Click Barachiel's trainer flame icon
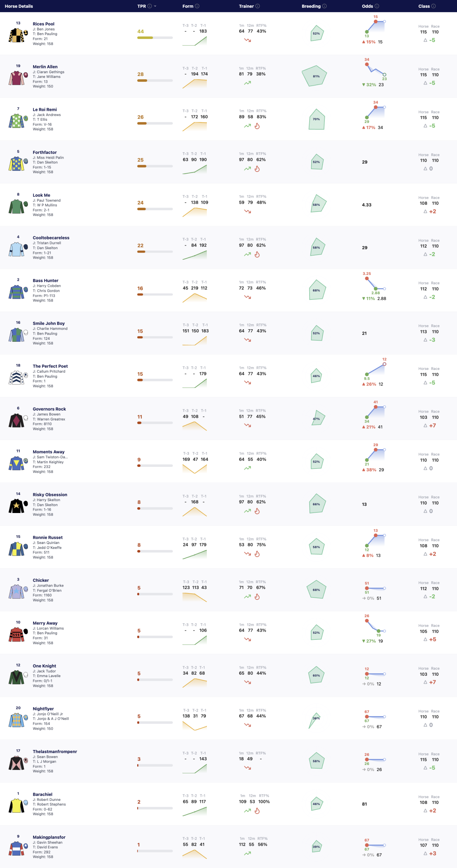The image size is (457, 868). [x=257, y=811]
